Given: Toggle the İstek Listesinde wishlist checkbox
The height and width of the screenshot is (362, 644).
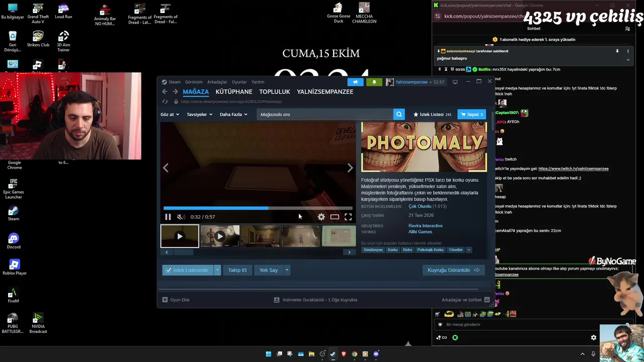Looking at the screenshot, I should click(x=188, y=270).
